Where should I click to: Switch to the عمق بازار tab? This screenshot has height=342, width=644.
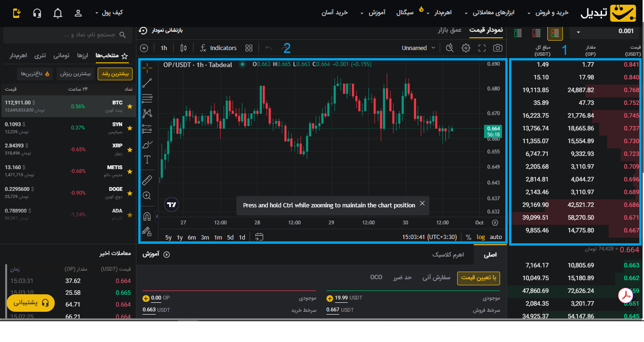coord(450,30)
